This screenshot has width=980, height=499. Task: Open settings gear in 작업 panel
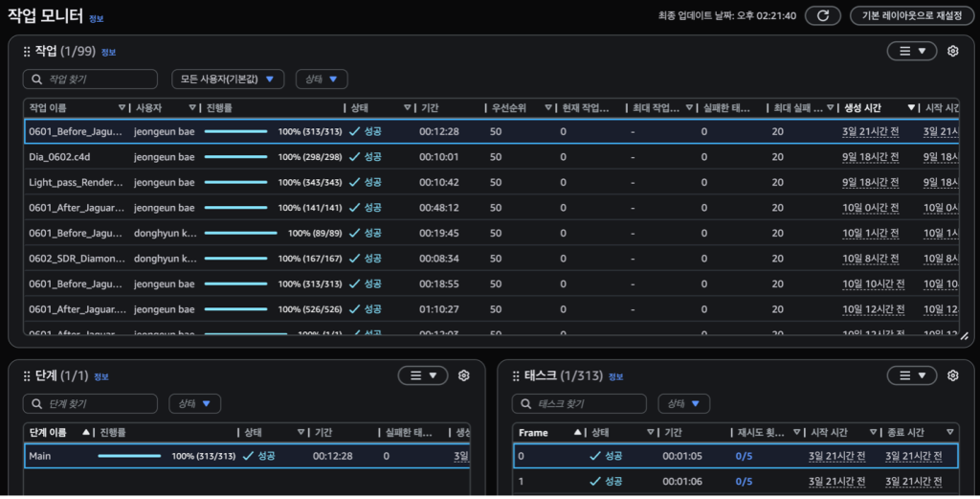[x=952, y=52]
